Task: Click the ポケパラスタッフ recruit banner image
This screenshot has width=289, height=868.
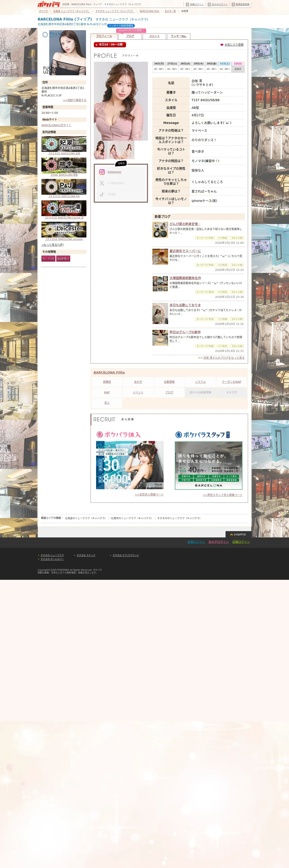Action: pos(209,465)
